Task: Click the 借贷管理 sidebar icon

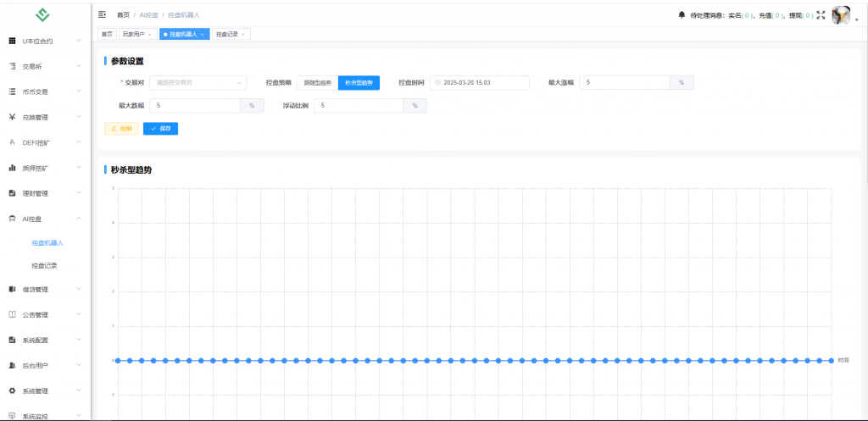Action: pos(12,290)
